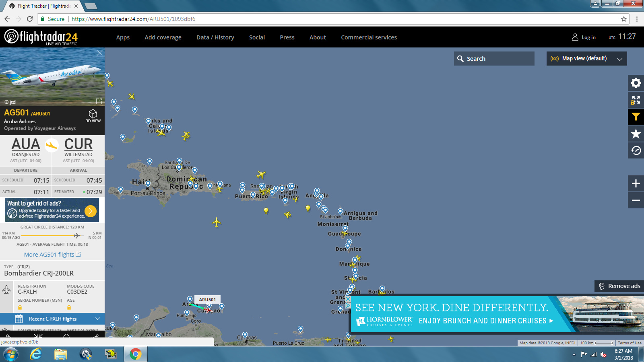Open aircraft photo in new window
Viewport: 644px width, 362px height.
[x=99, y=101]
